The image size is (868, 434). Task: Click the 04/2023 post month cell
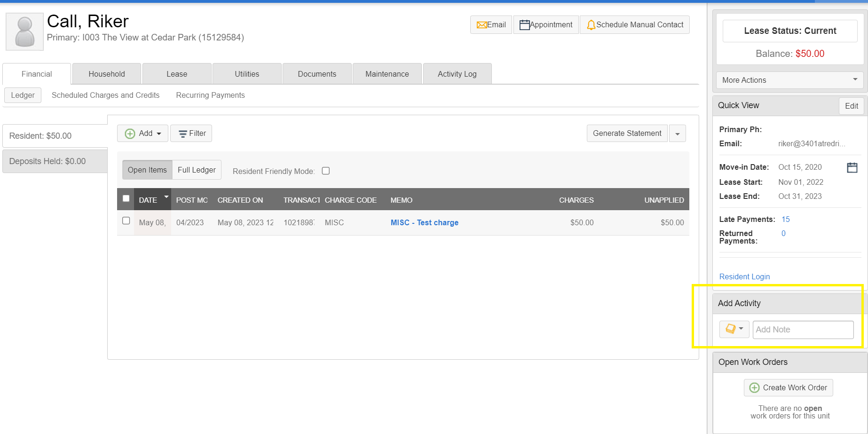click(190, 222)
